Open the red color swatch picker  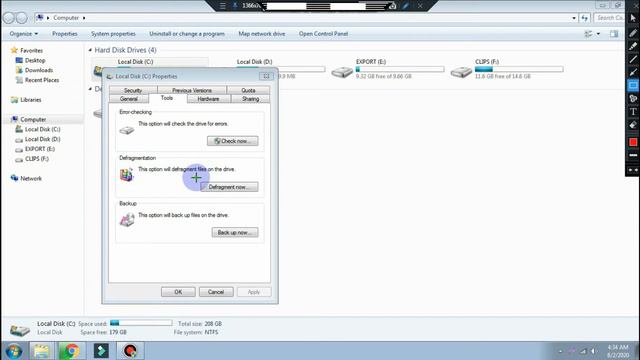click(x=633, y=142)
